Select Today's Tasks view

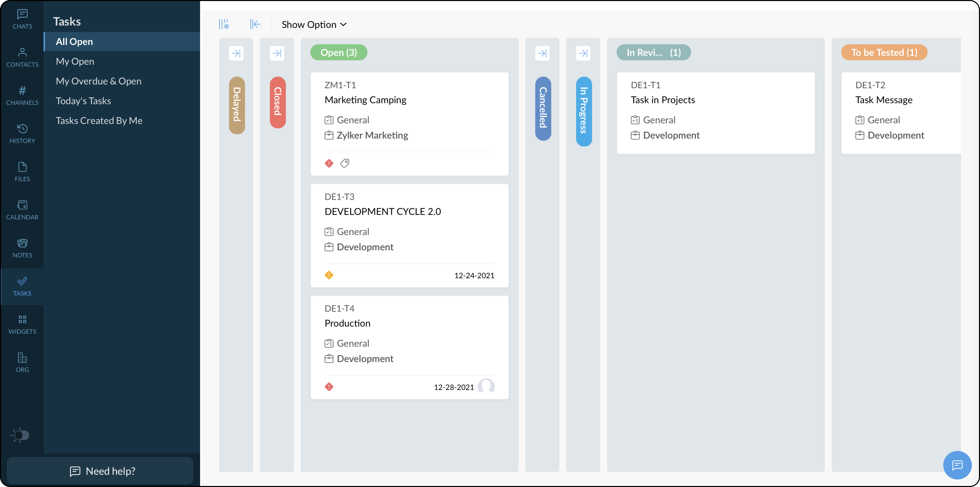click(83, 101)
